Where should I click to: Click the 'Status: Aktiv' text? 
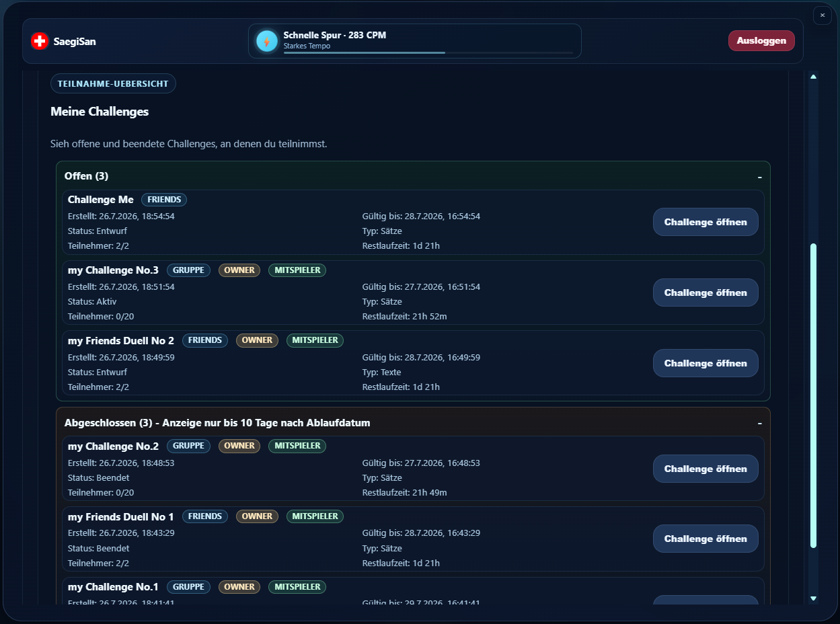[92, 302]
